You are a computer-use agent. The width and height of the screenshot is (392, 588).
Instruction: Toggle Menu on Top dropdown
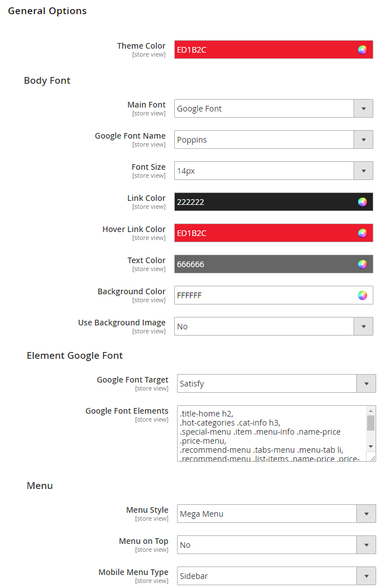366,545
